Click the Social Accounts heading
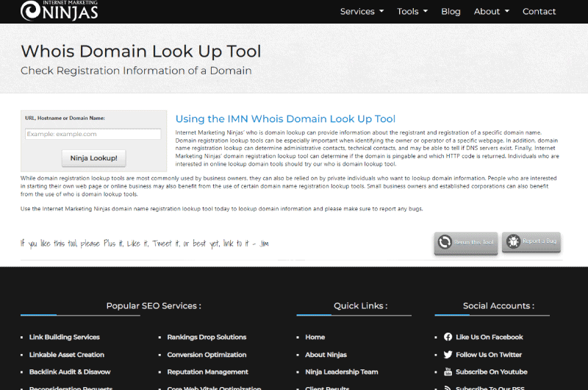 [x=499, y=306]
